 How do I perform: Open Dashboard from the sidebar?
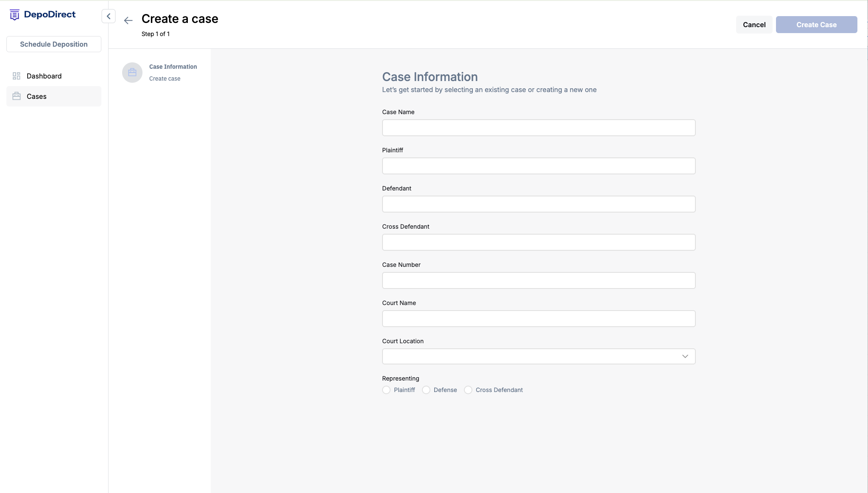44,76
